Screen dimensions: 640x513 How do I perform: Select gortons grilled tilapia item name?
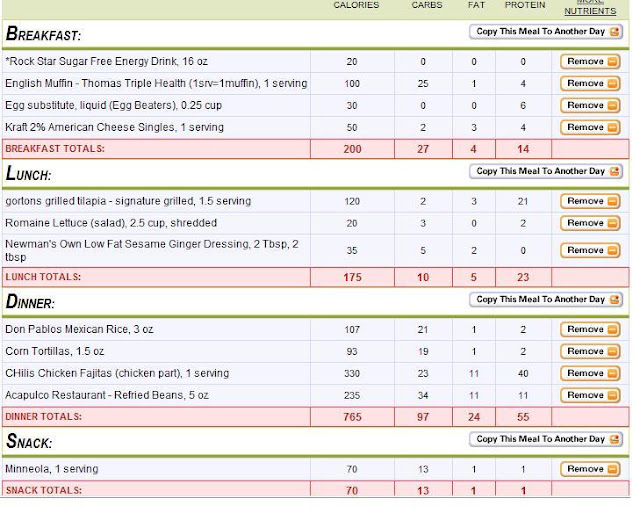tap(128, 201)
